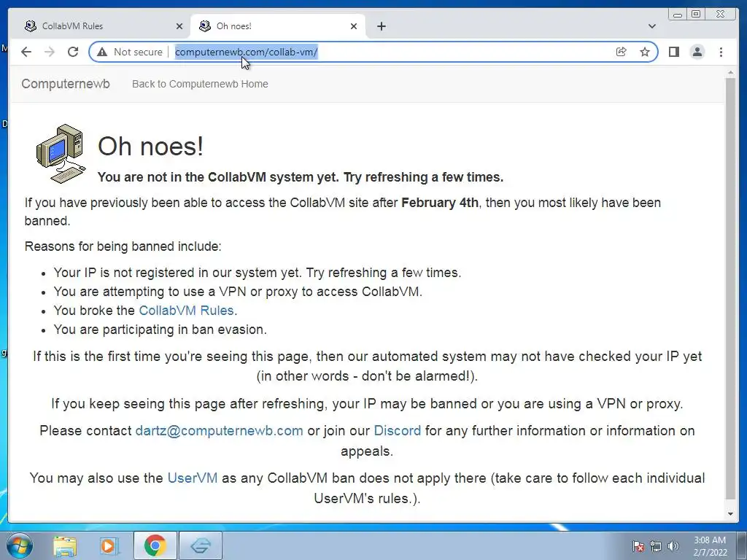Close the Chrome window
Viewport: 747px width, 560px height.
tap(721, 15)
